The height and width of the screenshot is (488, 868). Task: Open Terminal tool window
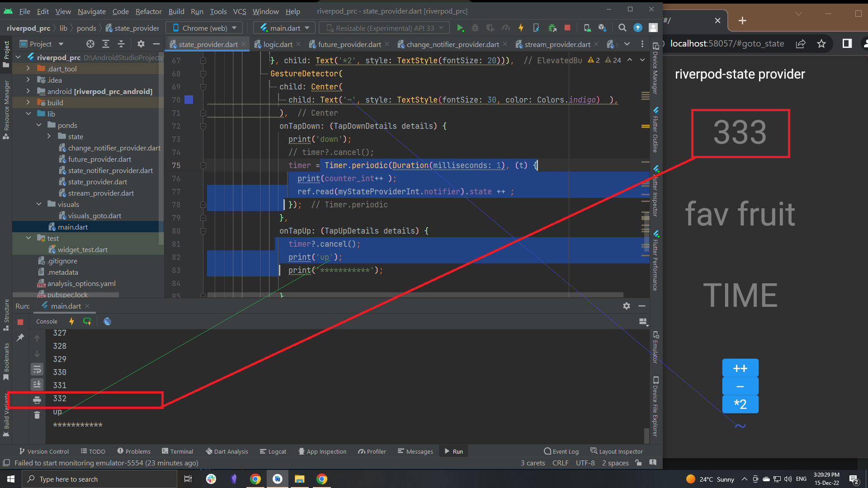point(178,451)
